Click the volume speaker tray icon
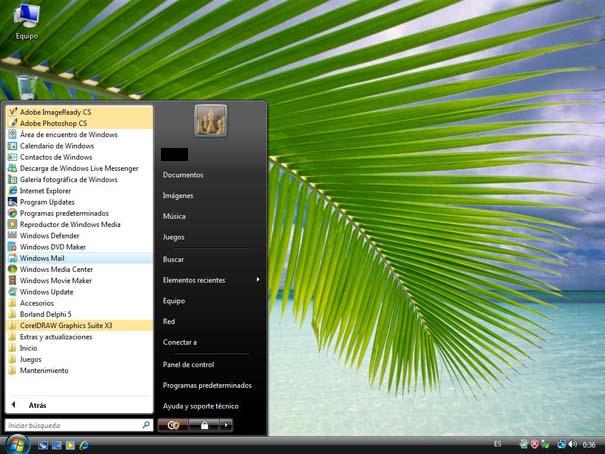 coord(573,444)
